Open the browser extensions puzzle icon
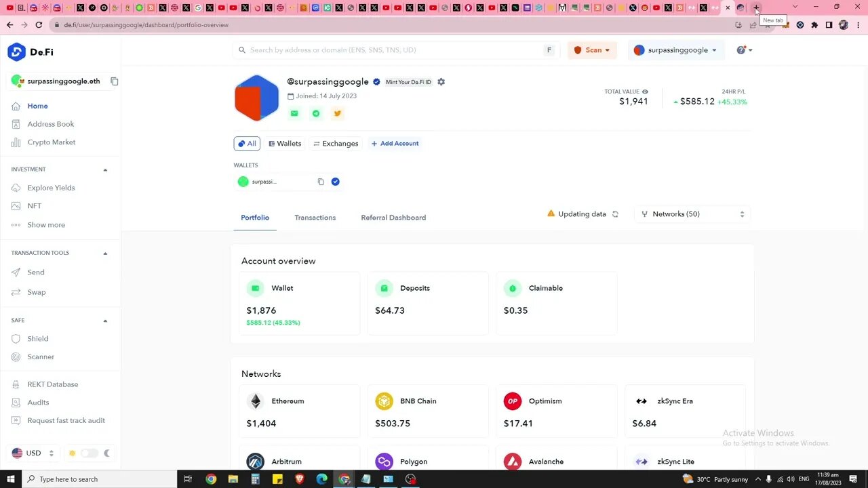The image size is (868, 488). point(814,24)
